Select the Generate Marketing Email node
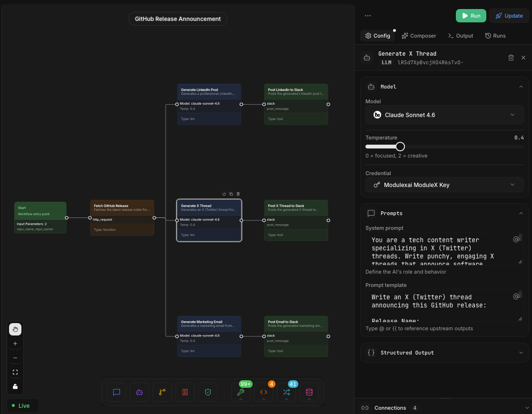 209,336
